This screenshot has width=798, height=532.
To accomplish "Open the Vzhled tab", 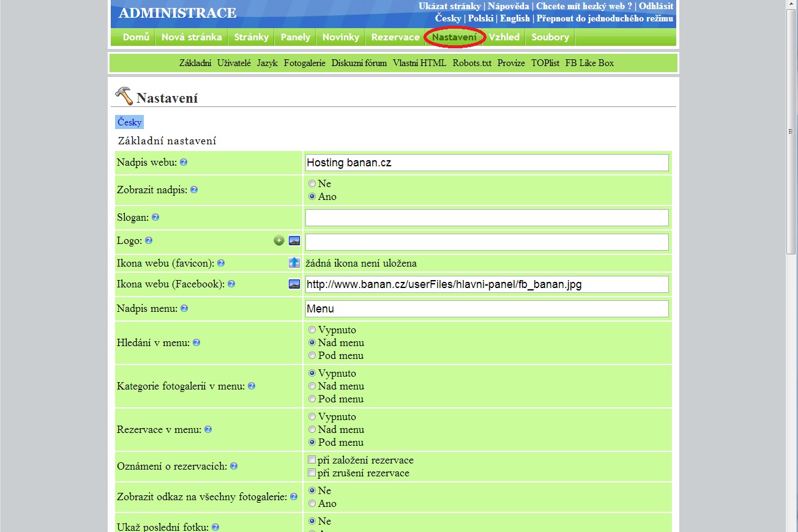I will point(504,37).
